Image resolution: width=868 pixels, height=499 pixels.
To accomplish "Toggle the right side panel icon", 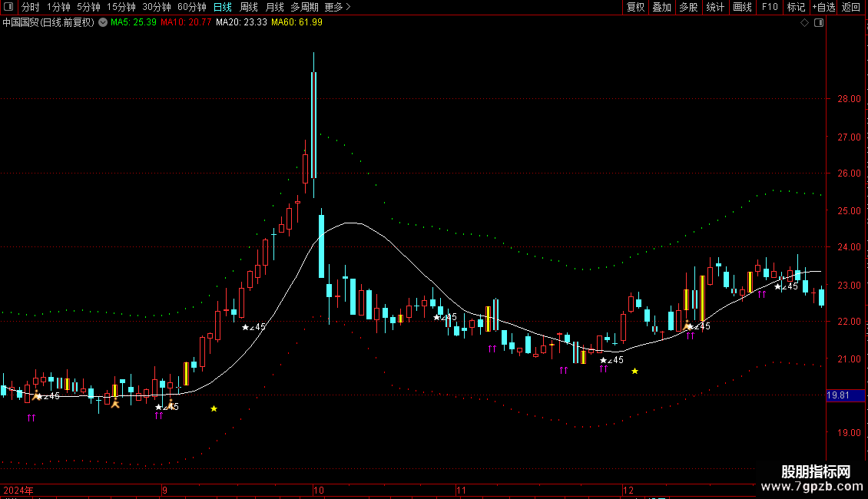I will click(819, 23).
